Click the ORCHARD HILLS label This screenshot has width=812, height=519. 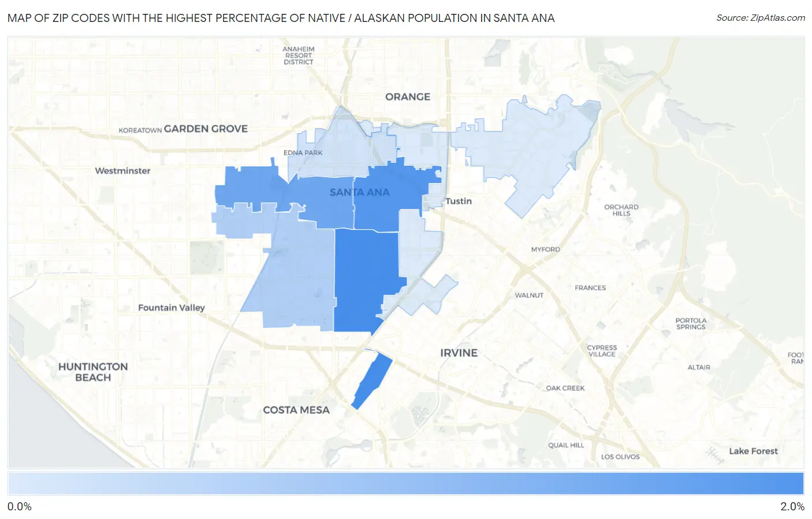[x=621, y=210]
